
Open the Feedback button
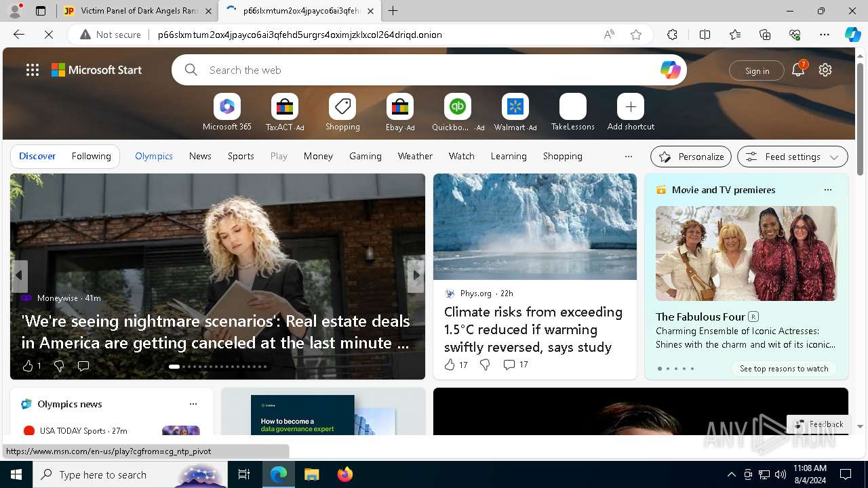click(819, 424)
